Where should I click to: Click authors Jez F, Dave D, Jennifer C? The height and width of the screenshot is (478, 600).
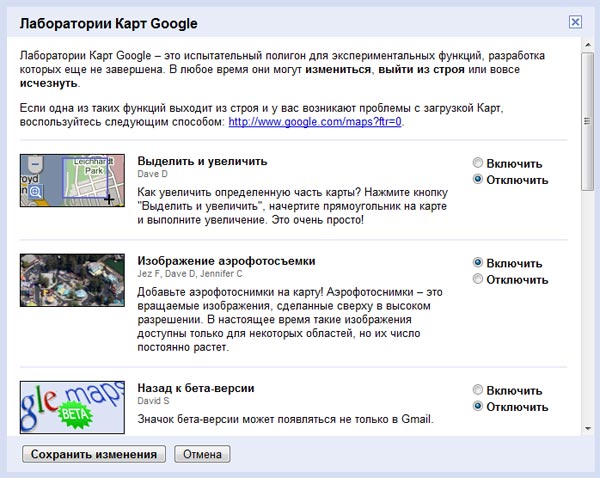tap(189, 274)
